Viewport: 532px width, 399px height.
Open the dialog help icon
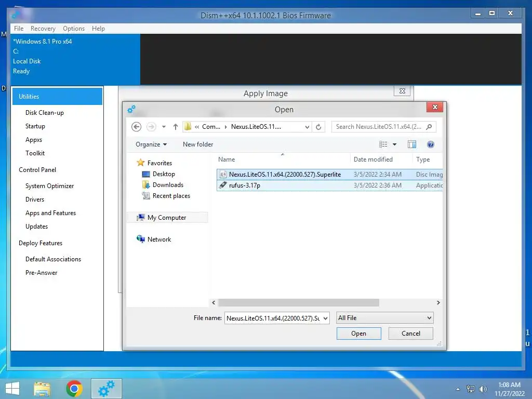pyautogui.click(x=431, y=144)
